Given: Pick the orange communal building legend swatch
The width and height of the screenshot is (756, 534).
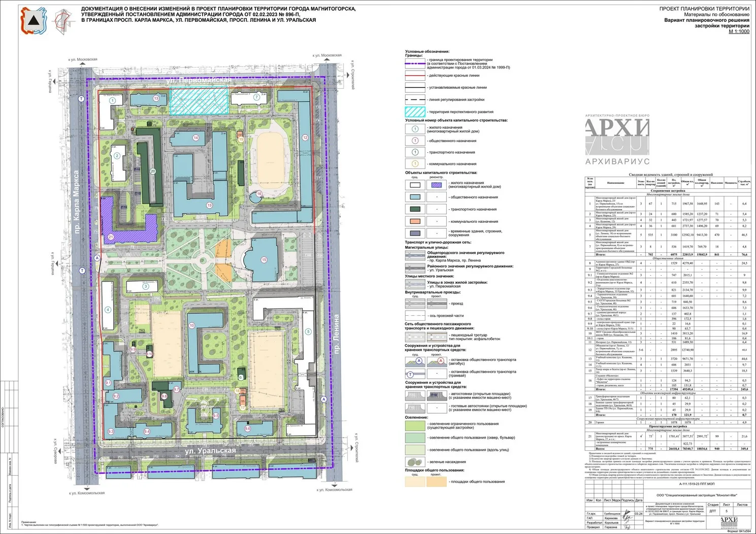Looking at the screenshot, I should pos(415,221).
